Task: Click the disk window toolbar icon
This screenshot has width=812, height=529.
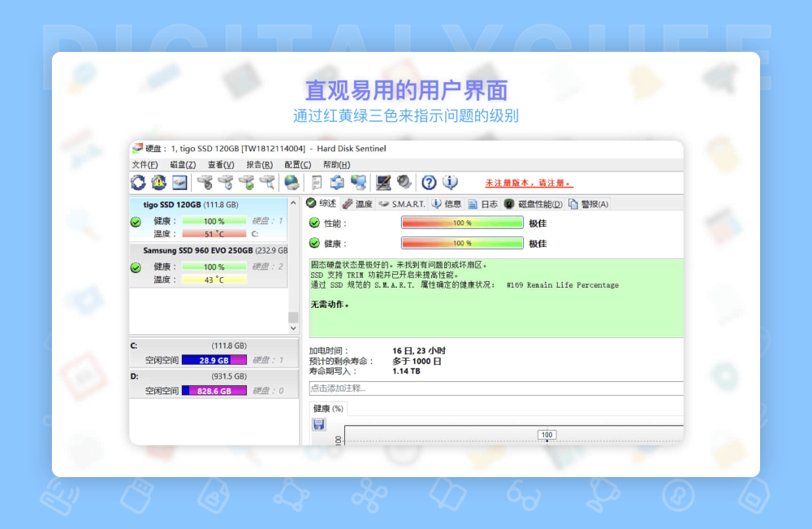Action: pos(179,182)
